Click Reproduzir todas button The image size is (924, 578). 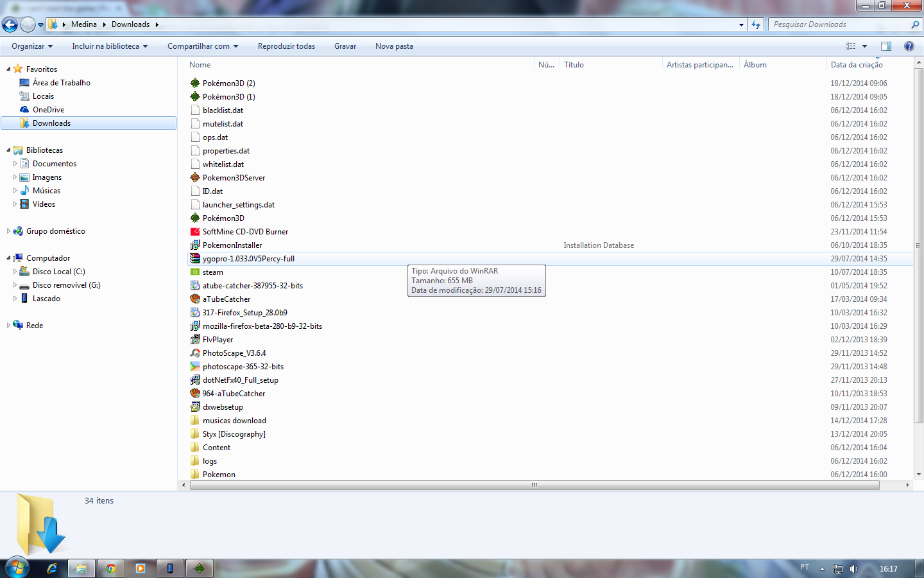point(286,46)
